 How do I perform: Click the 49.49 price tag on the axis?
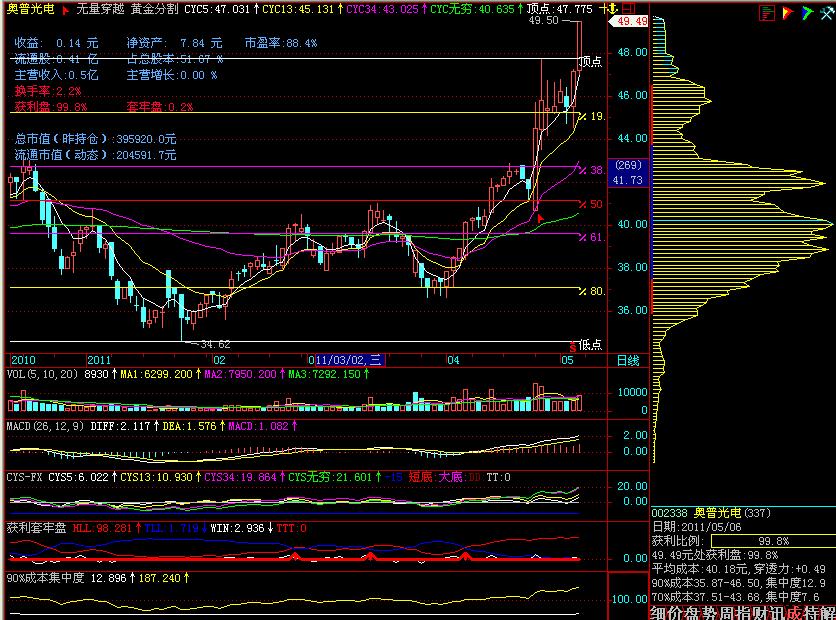tap(630, 21)
